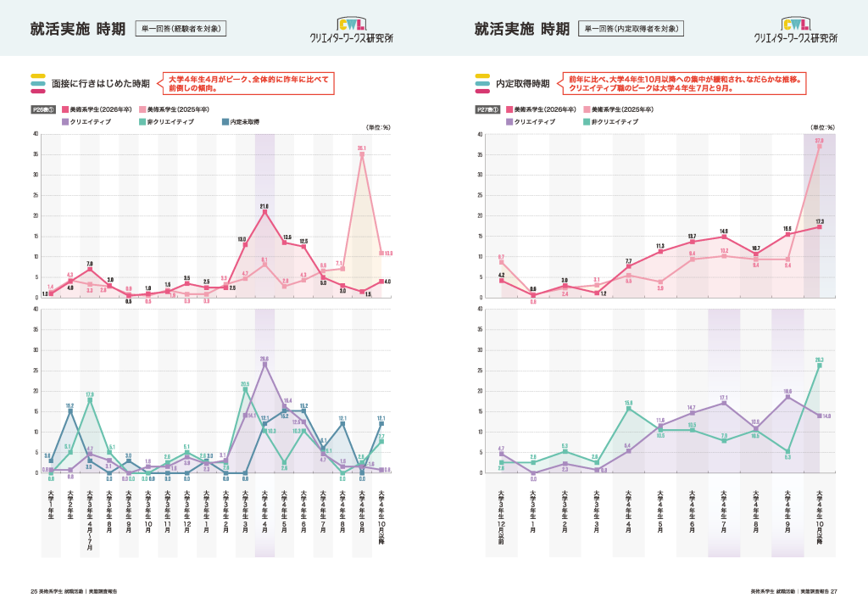868x614 pixels.
Task: Click the 35.1 peak point on left chart
Action: [362, 154]
